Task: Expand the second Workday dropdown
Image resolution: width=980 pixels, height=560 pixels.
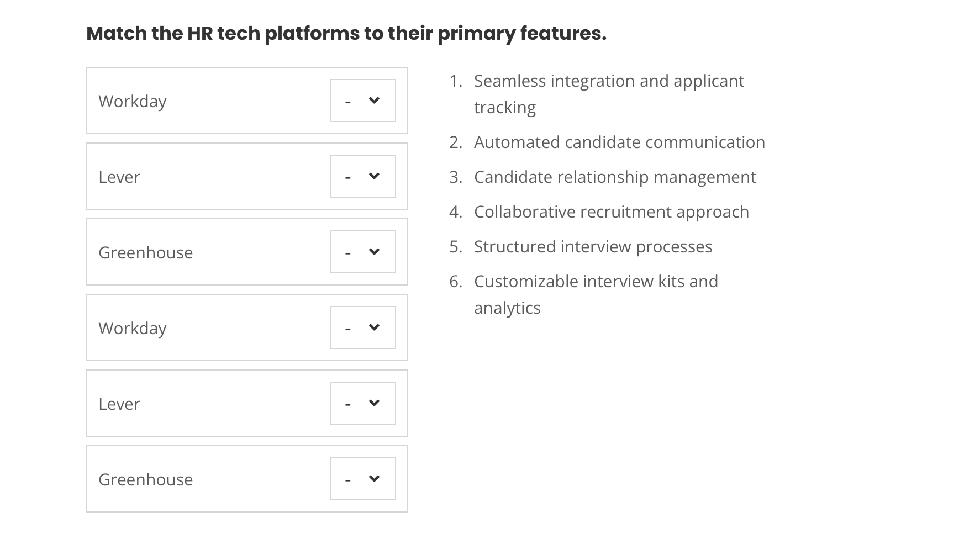Action: tap(362, 327)
